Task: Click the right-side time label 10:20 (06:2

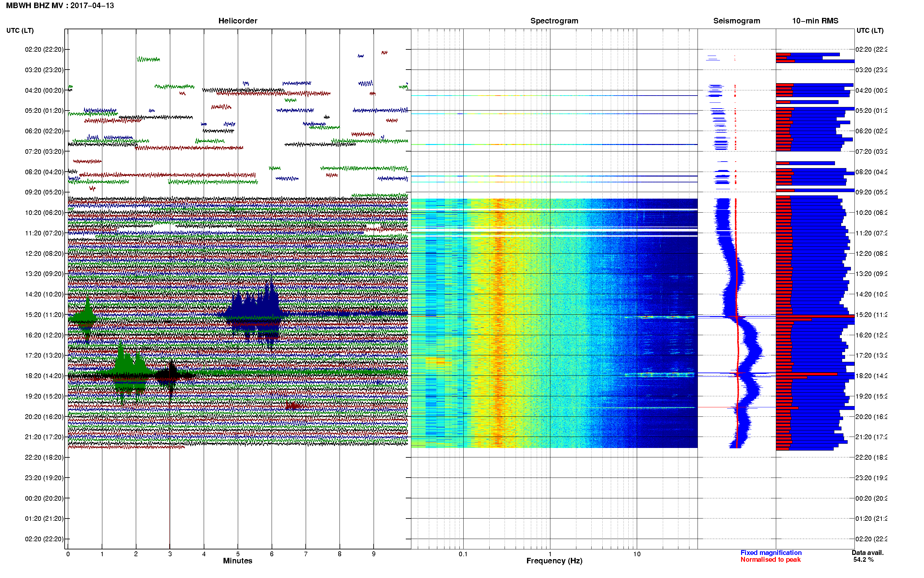Action: click(x=871, y=213)
